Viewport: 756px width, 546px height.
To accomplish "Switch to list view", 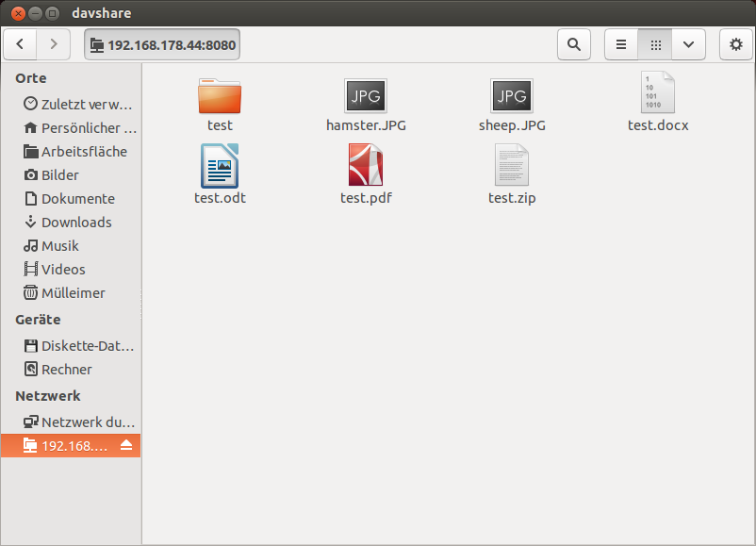I will click(x=620, y=44).
